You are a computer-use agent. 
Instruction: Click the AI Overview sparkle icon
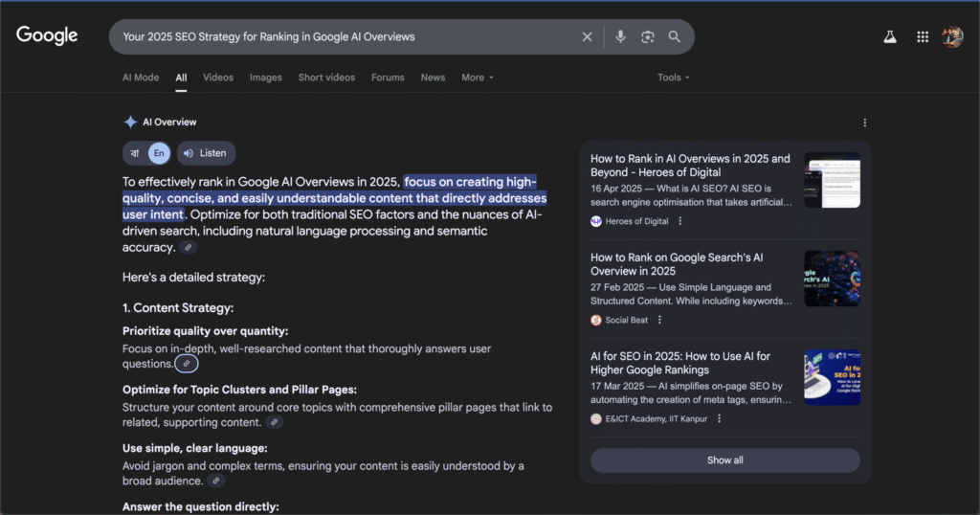click(130, 122)
